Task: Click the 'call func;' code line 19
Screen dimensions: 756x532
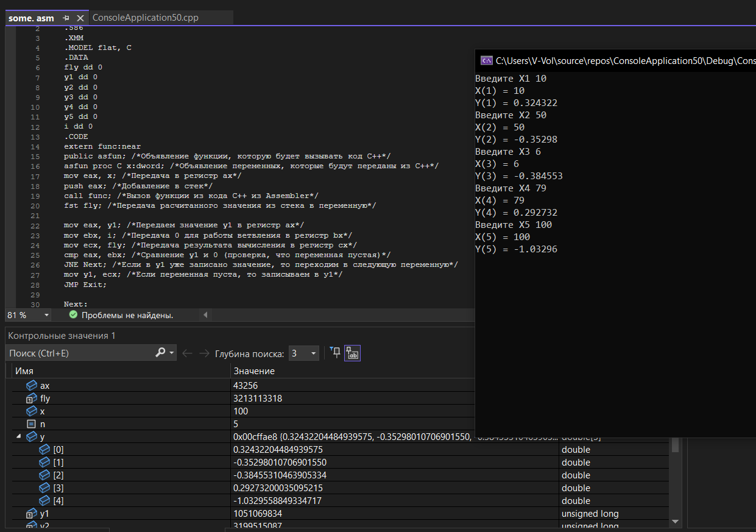Action: (191, 196)
